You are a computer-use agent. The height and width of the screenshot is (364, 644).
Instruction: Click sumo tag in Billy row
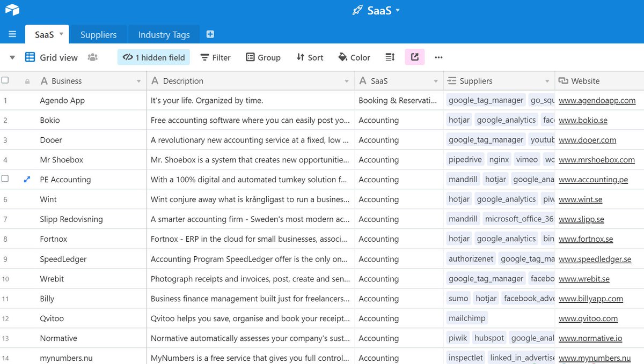(458, 298)
